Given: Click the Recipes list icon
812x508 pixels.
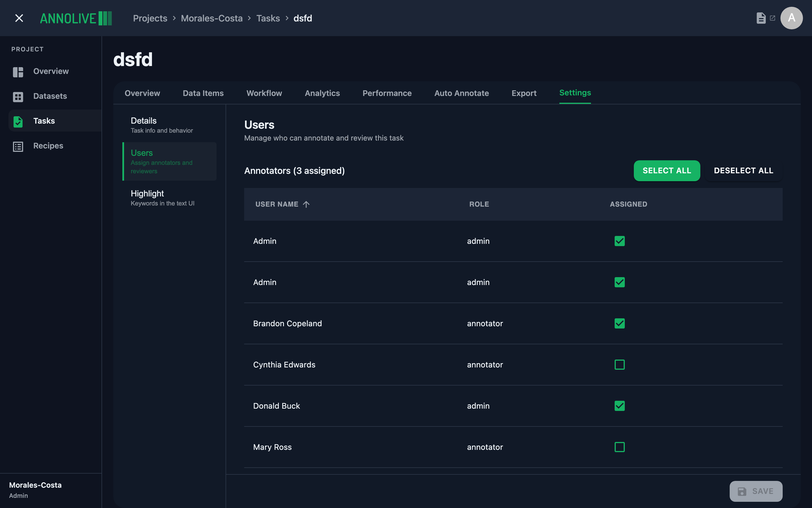Looking at the screenshot, I should [x=18, y=146].
